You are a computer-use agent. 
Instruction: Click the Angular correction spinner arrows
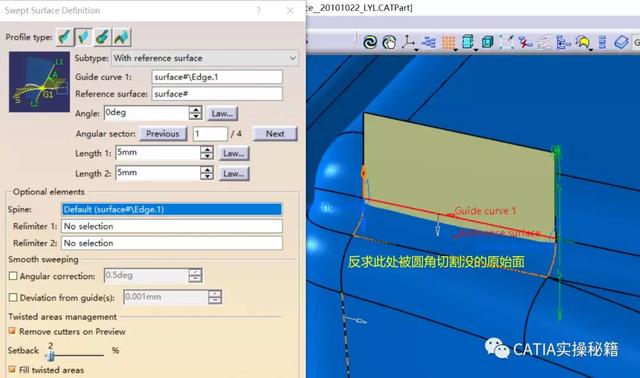tap(196, 276)
